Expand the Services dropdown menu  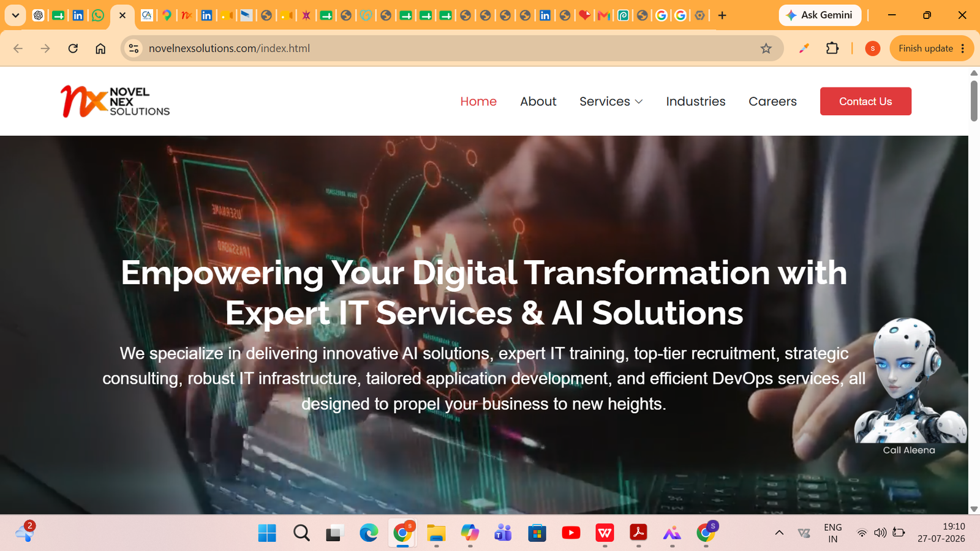pyautogui.click(x=611, y=102)
